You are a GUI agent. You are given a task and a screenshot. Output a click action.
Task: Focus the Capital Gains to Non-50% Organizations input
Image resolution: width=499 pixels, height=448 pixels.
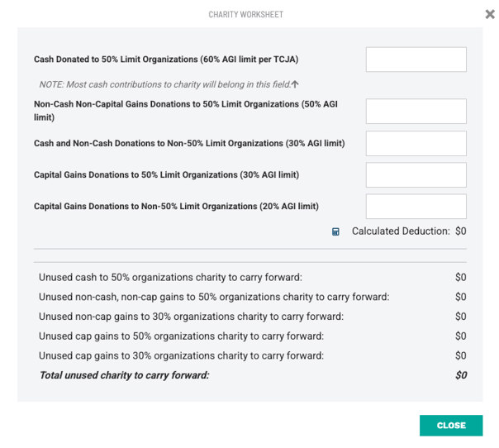click(x=416, y=207)
